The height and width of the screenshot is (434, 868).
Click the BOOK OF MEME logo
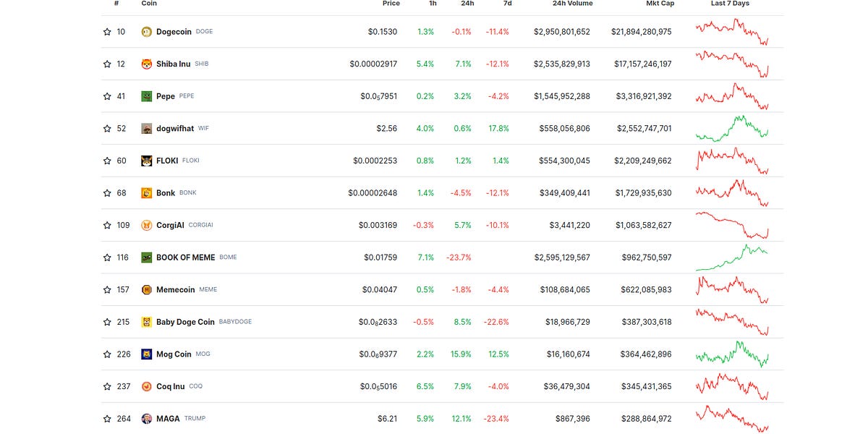[x=146, y=257]
